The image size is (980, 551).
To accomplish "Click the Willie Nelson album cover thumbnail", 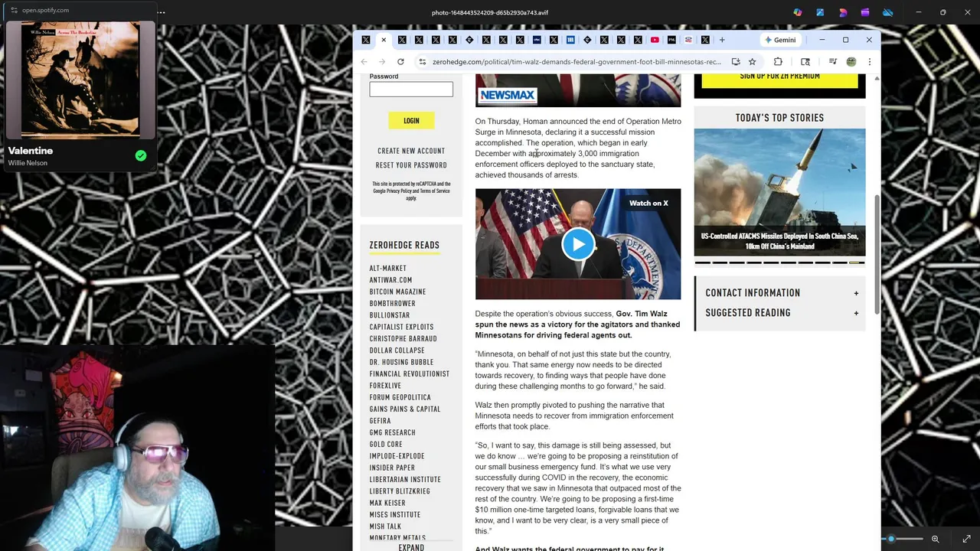I will coord(80,80).
